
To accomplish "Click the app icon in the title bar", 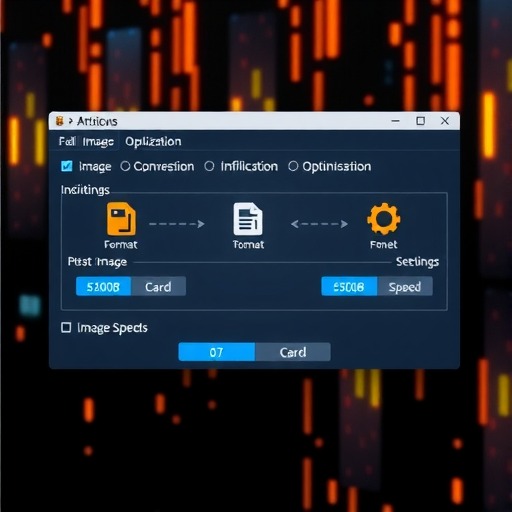I will [60, 121].
